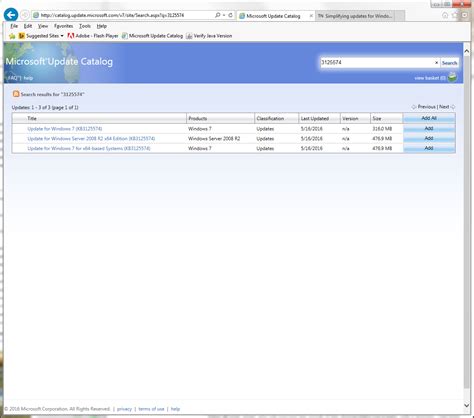
Task: Click the search magnifier in address bar
Action: pos(218,15)
